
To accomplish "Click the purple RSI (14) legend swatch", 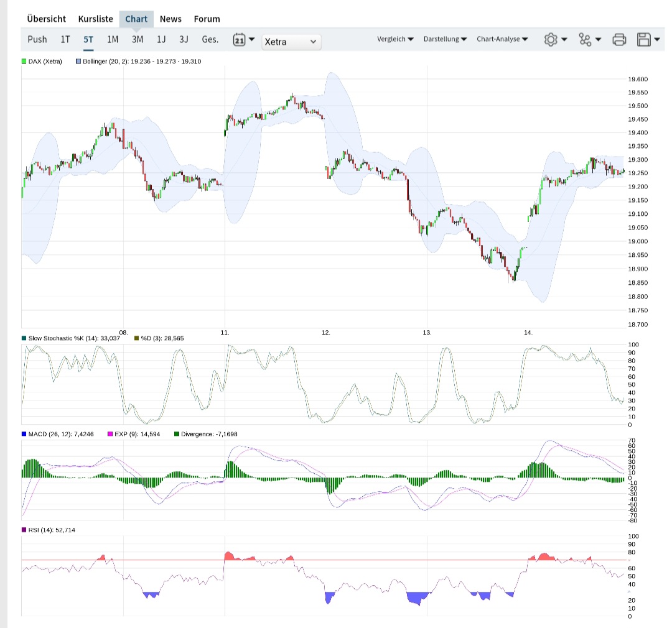I will pos(24,530).
